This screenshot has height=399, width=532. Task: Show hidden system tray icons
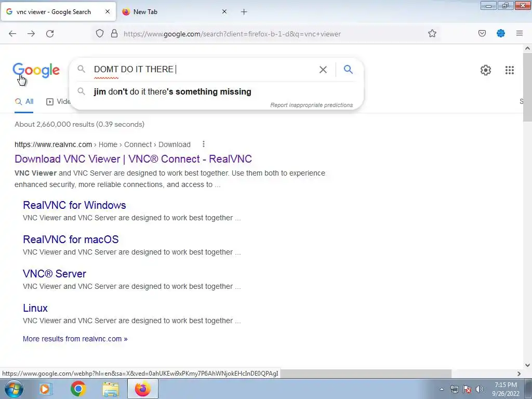[442, 389]
